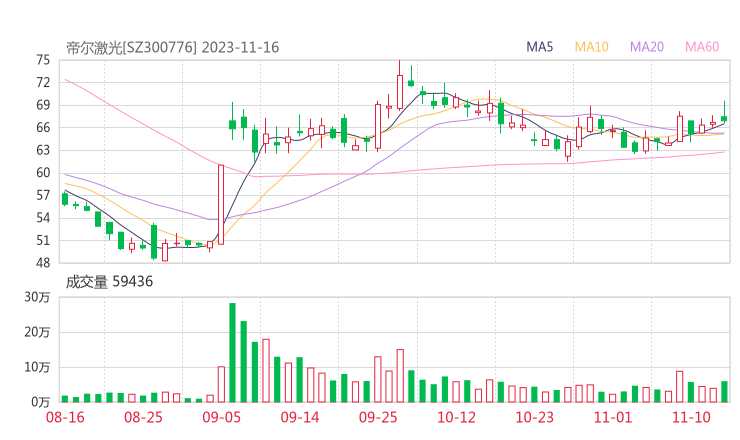Select the tallest green volume bar
The height and width of the screenshot is (440, 740).
(232, 352)
